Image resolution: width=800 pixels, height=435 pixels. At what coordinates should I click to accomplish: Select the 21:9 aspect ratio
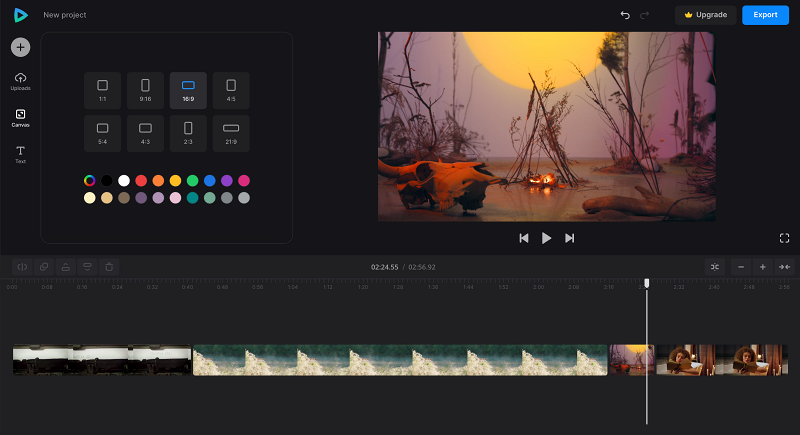[x=231, y=133]
